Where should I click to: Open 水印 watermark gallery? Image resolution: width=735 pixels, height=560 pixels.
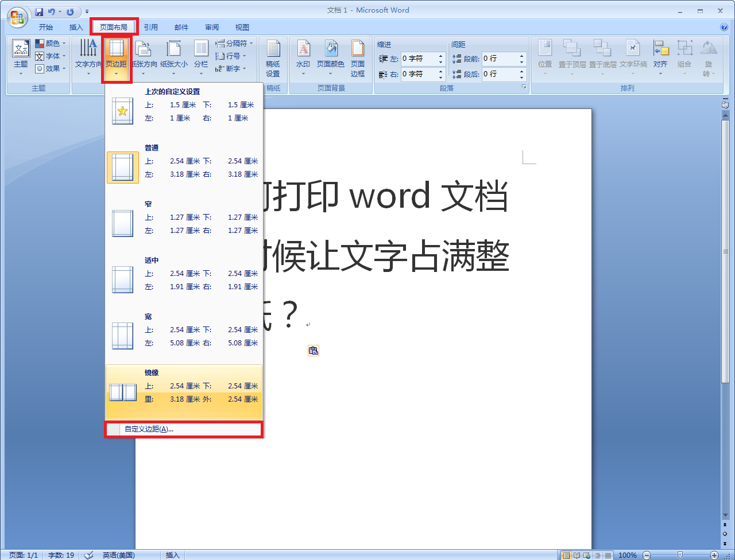click(x=303, y=57)
